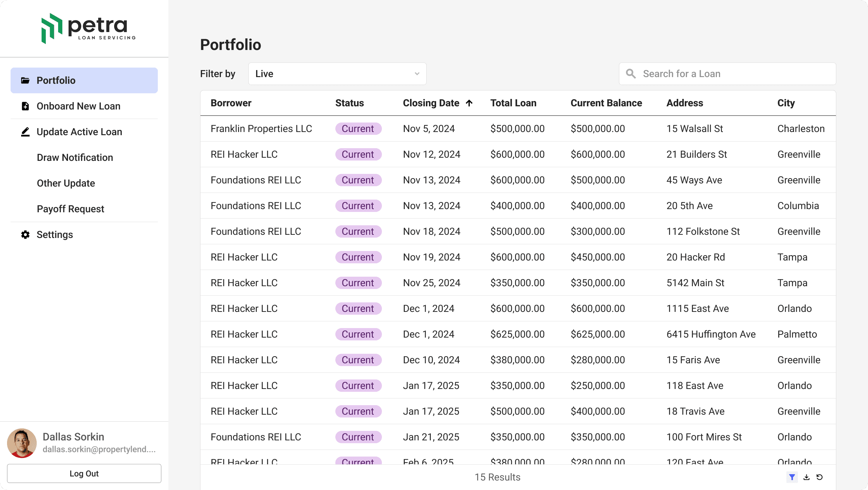Click the reset/refresh circular arrow icon
Image resolution: width=868 pixels, height=490 pixels.
click(820, 477)
